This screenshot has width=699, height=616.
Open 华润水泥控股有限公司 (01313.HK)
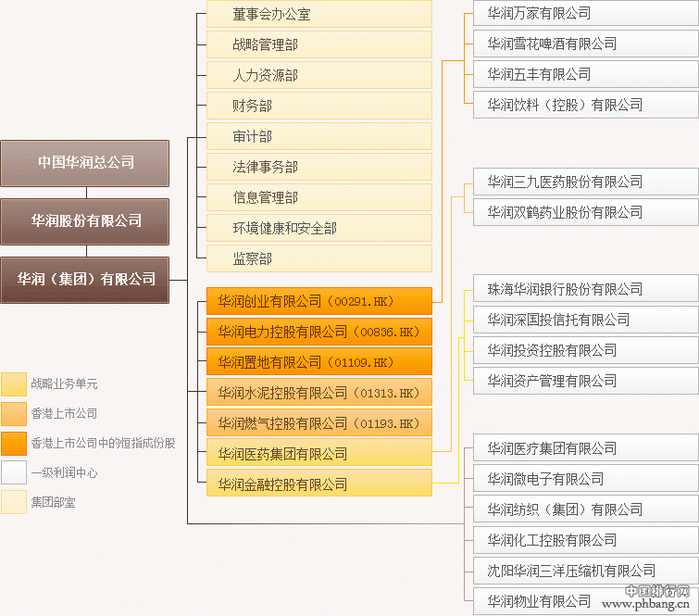coord(319,392)
